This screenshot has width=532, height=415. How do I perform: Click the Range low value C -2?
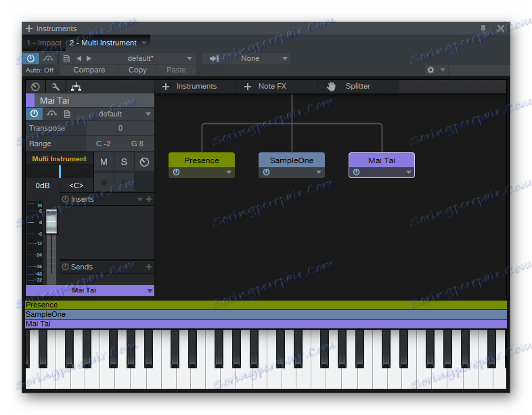point(104,144)
